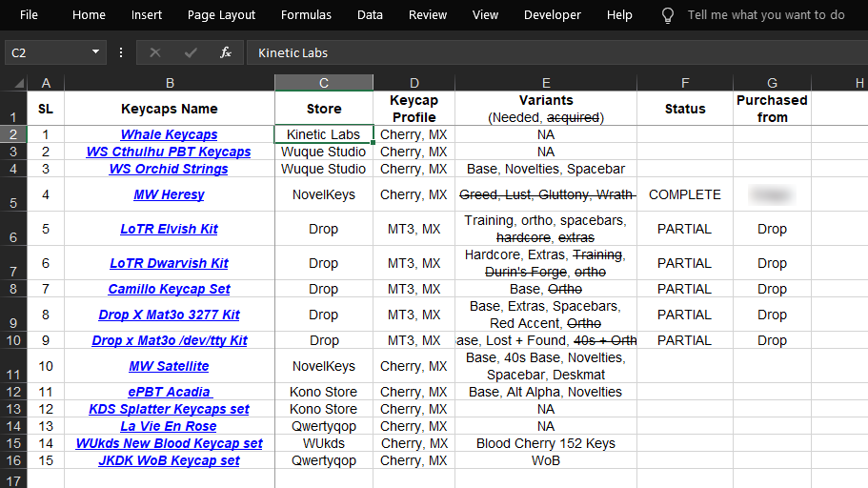This screenshot has height=488, width=868.
Task: Click the Cancel entry X icon
Action: [155, 52]
